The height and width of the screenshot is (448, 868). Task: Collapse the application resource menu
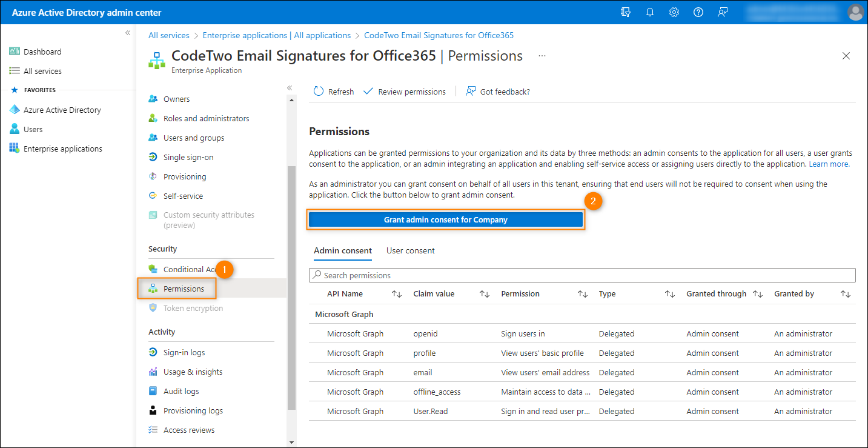[290, 88]
